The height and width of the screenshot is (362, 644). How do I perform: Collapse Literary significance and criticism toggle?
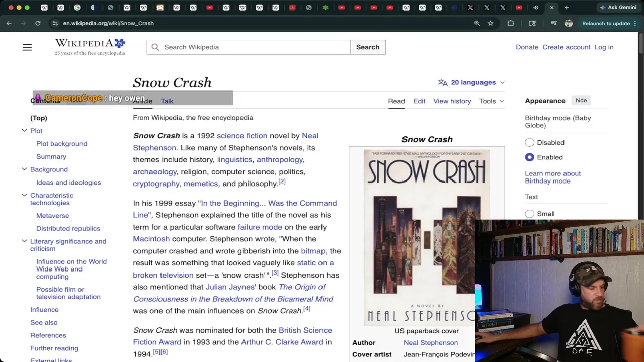(24, 241)
